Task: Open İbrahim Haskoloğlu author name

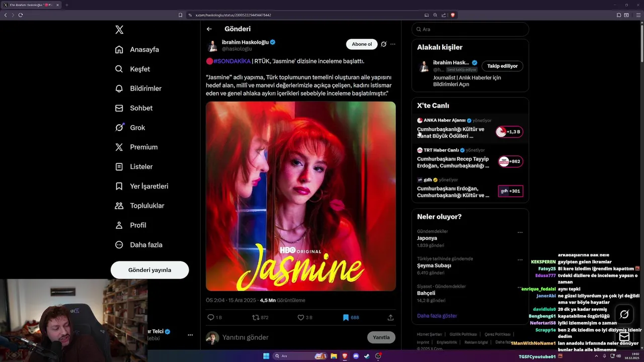Action: point(246,42)
